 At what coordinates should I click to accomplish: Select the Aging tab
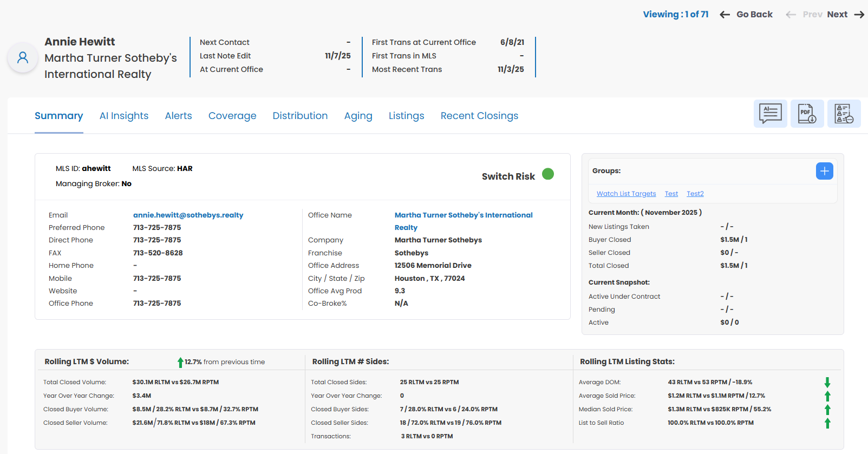(358, 116)
